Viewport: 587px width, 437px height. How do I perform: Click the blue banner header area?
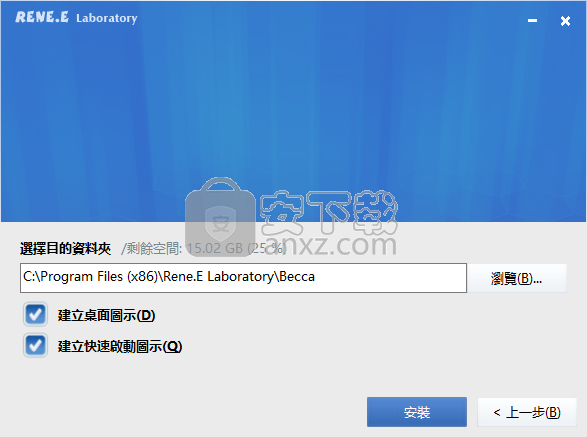click(x=294, y=111)
